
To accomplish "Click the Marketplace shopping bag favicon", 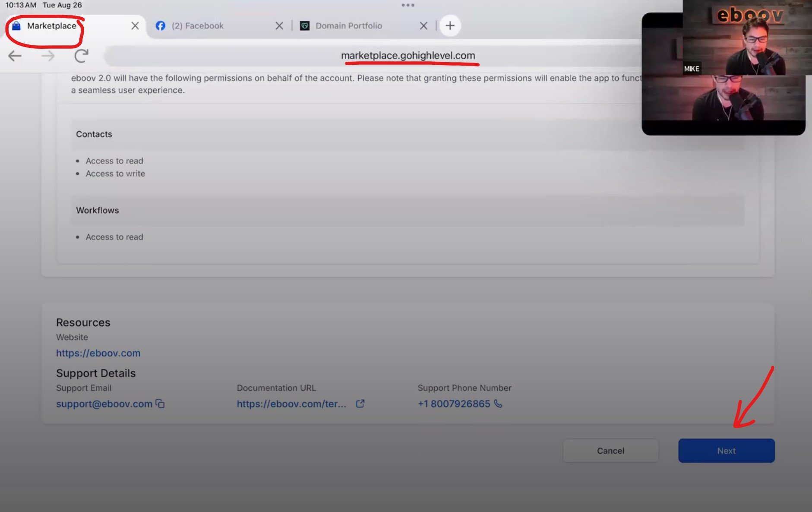I will (16, 26).
